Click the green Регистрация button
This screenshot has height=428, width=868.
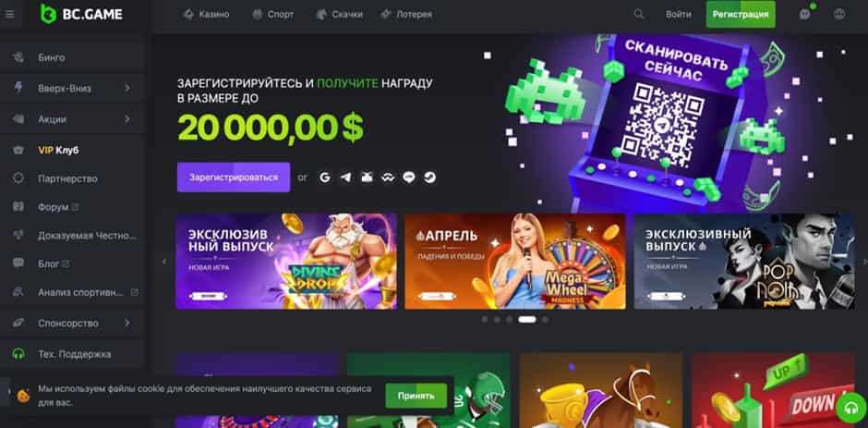click(741, 15)
